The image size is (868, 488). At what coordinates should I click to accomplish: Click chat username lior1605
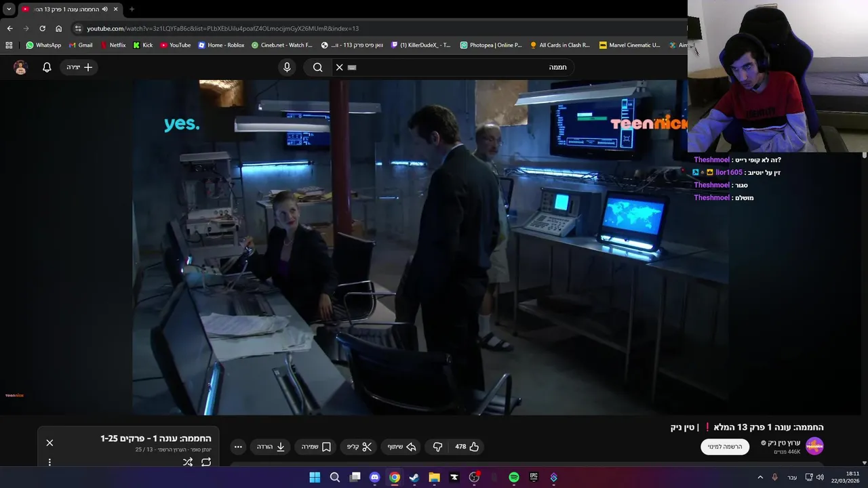click(729, 172)
